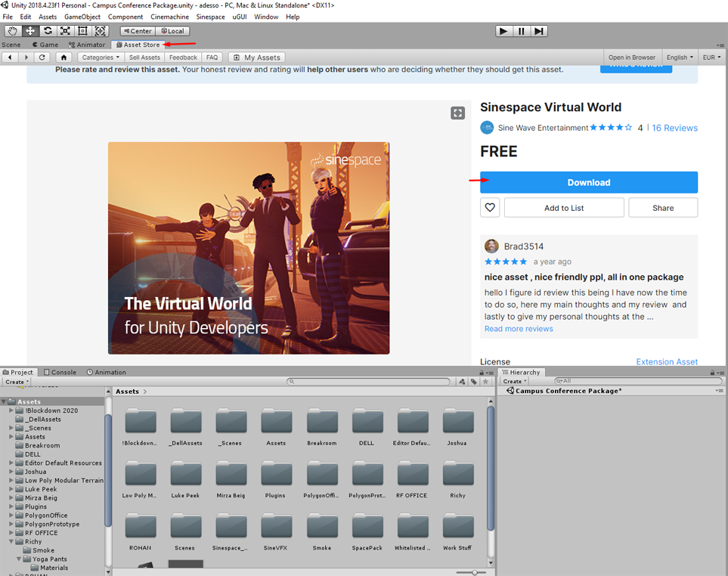
Task: Refresh the Asset Store page
Action: (42, 57)
